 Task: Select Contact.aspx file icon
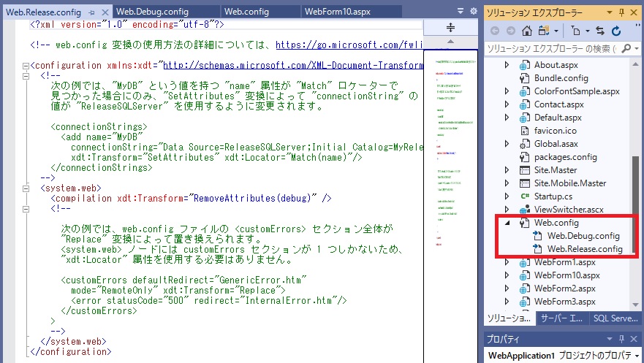pos(524,104)
